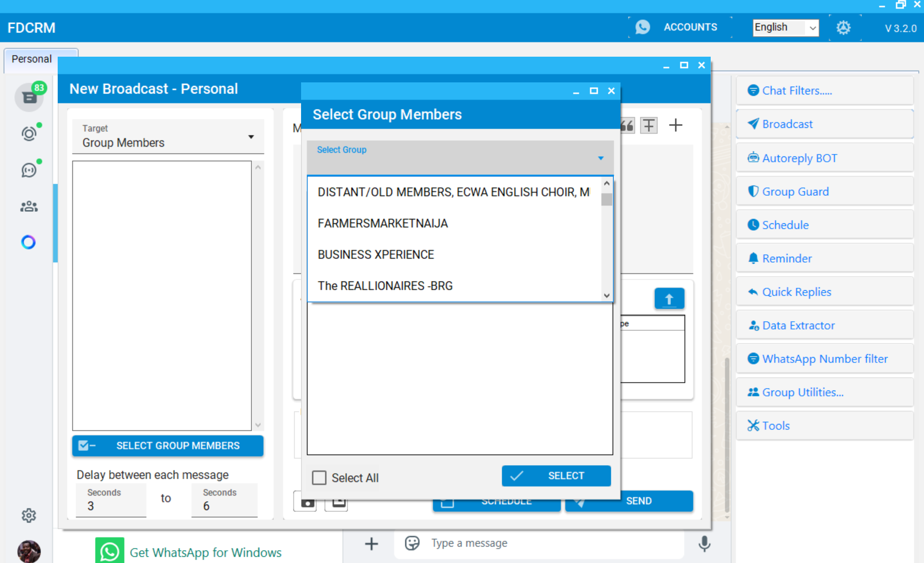This screenshot has height=563, width=924.
Task: Click the SELECT GROUP MEMBERS button
Action: 168,446
